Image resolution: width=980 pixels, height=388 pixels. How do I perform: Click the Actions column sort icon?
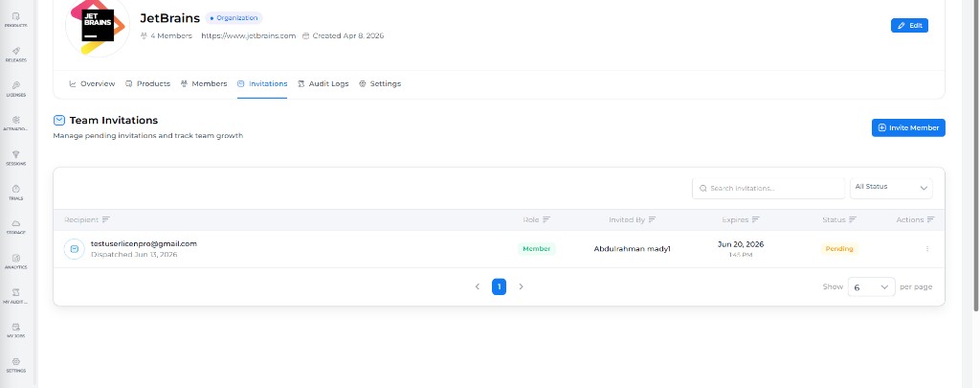tap(930, 219)
